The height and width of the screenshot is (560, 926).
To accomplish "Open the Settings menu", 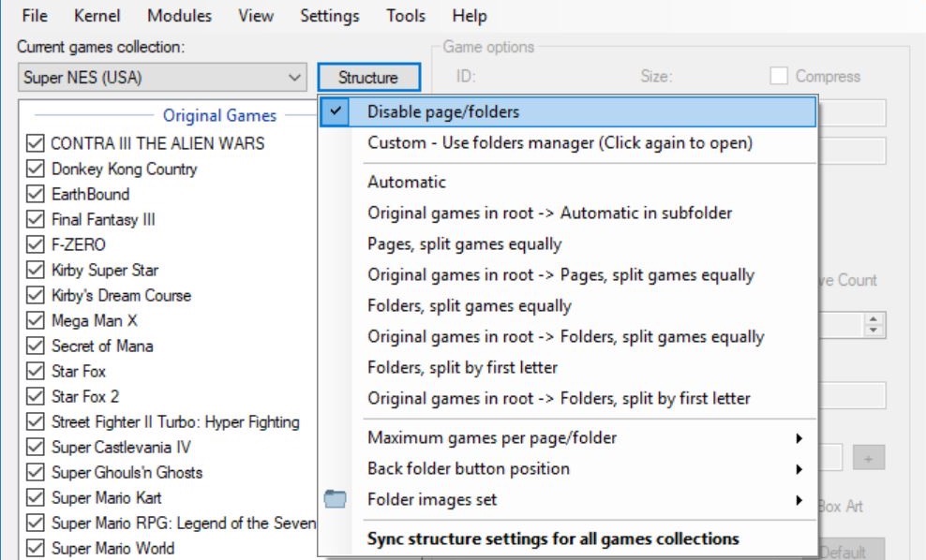I will pos(330,15).
